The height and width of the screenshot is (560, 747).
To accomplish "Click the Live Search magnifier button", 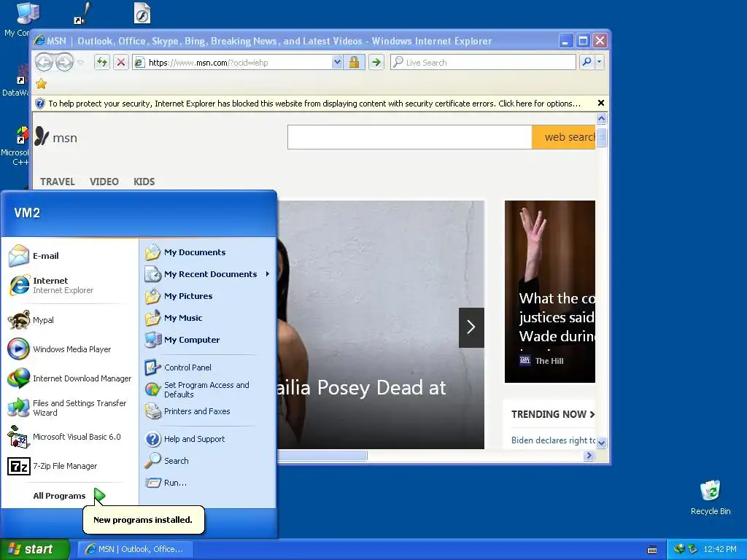I will pos(587,62).
